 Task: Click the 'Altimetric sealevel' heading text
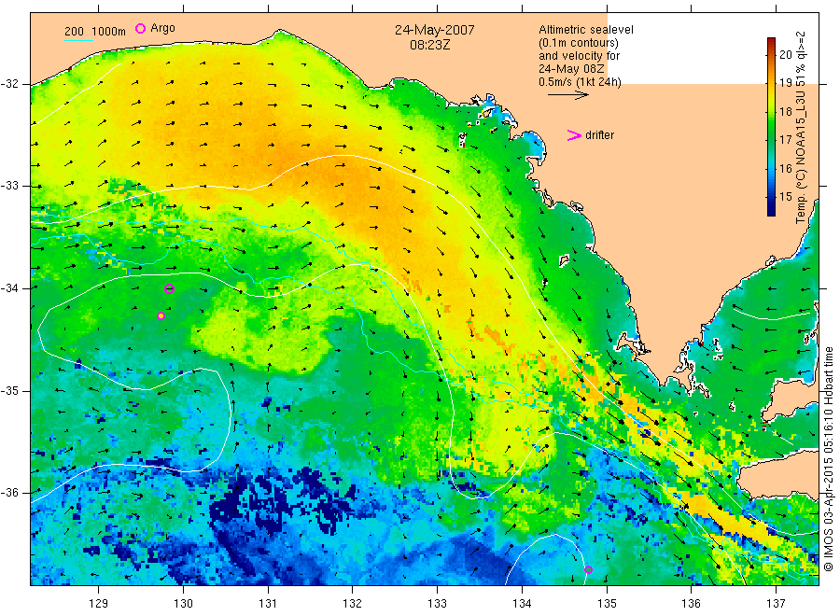click(586, 30)
